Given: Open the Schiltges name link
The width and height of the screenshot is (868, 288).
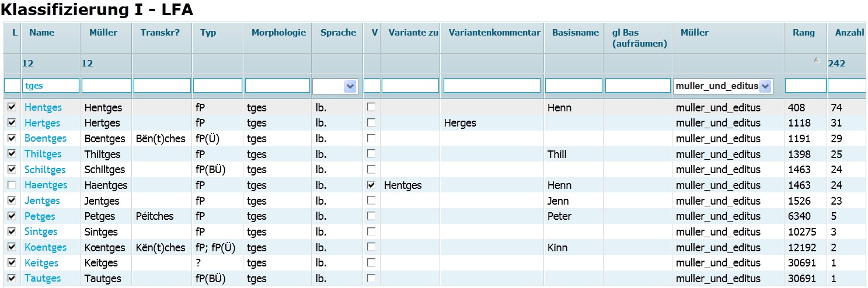Looking at the screenshot, I should pos(45,170).
